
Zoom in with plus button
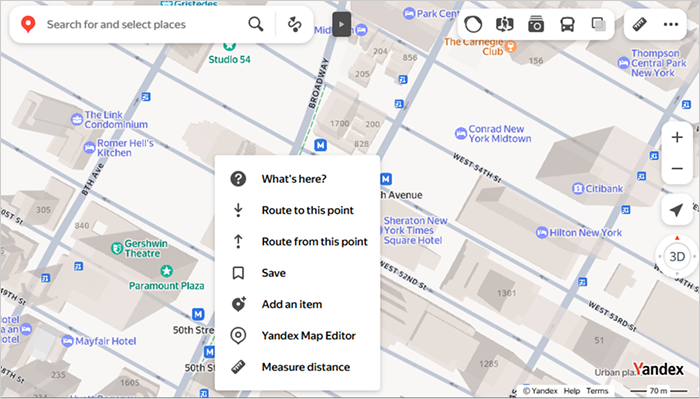pos(677,137)
